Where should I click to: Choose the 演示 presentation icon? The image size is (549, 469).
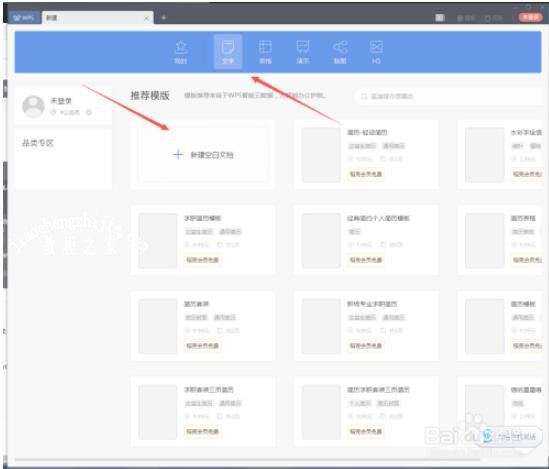point(303,52)
